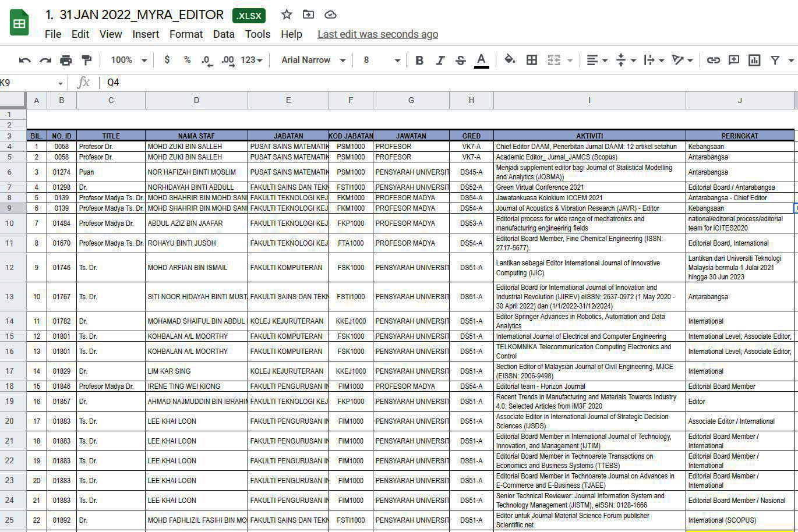
Task: Open the Insert menu
Action: click(146, 34)
